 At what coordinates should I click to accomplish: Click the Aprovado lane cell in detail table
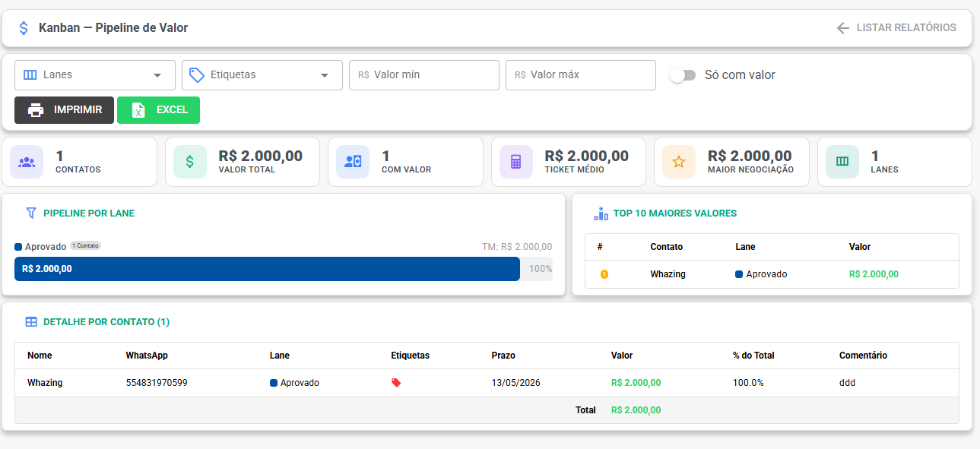click(x=295, y=383)
